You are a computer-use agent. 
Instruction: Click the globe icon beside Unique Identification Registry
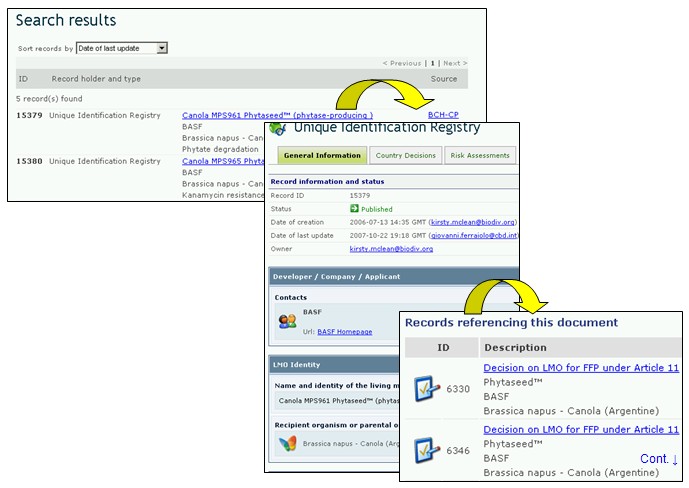pos(277,129)
